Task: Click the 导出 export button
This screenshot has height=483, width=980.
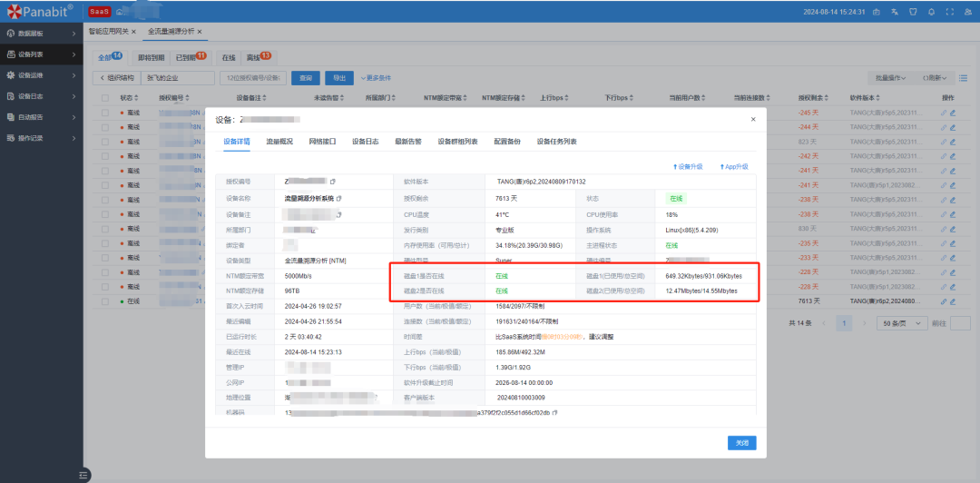Action: pos(339,78)
